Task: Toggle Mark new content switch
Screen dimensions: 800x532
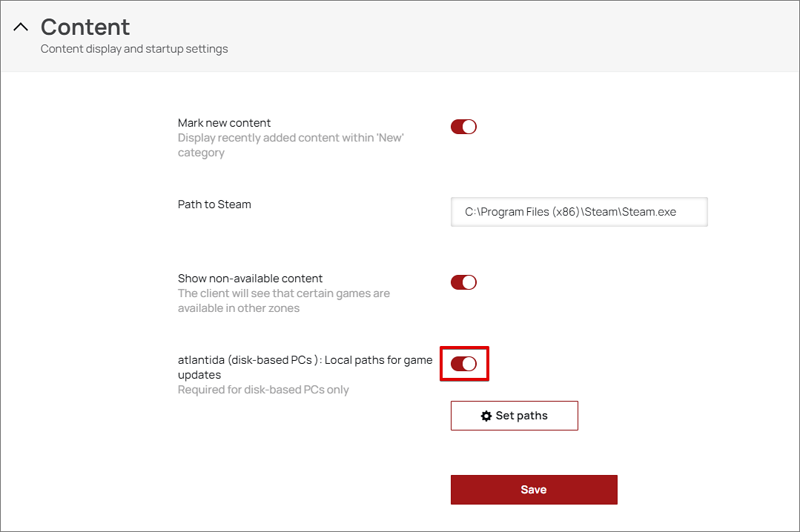Action: pos(463,127)
